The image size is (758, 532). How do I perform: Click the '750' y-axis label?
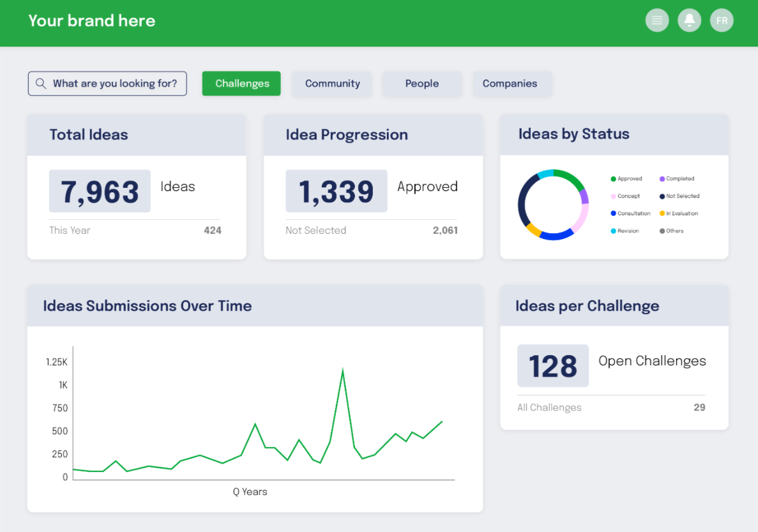(x=60, y=408)
